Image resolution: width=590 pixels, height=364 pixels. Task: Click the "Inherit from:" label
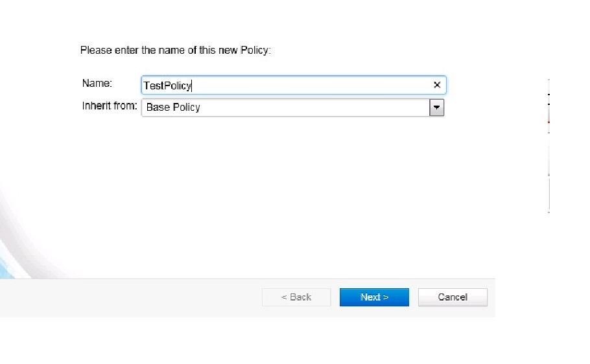110,106
